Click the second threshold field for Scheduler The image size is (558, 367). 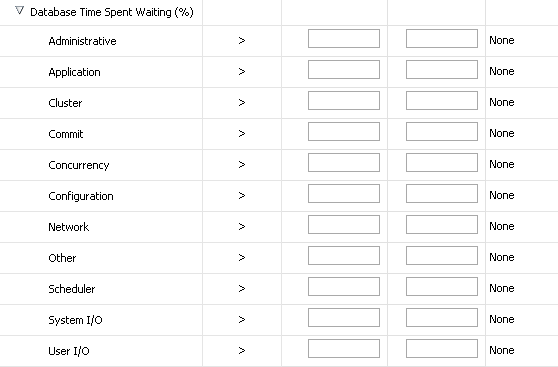442,286
